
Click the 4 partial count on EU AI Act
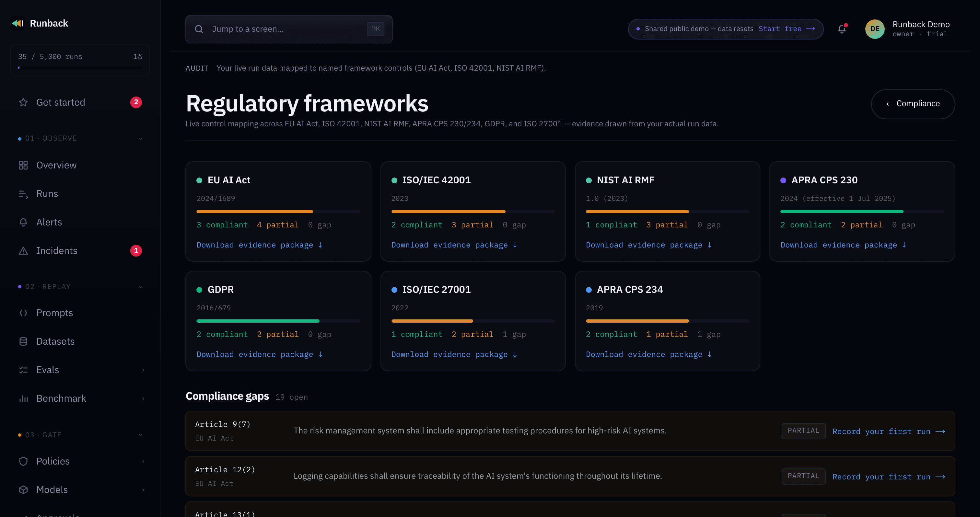(x=278, y=225)
